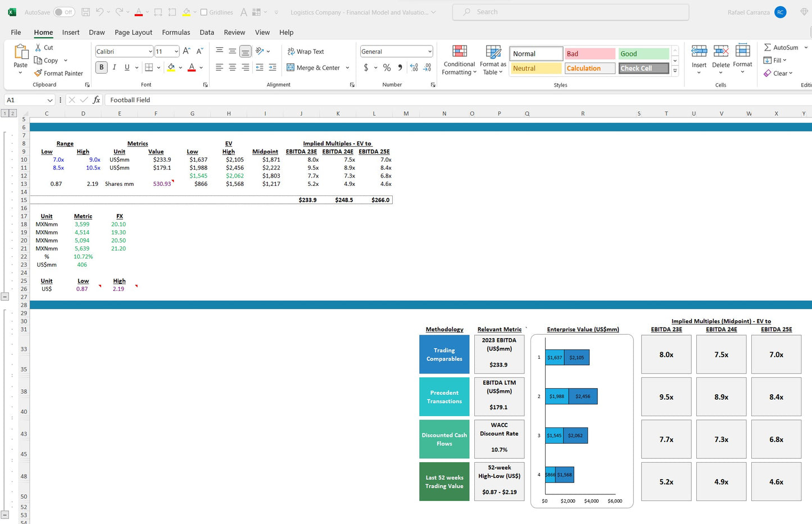The image size is (812, 524).
Task: Expand the General number format dropdown
Action: point(430,52)
